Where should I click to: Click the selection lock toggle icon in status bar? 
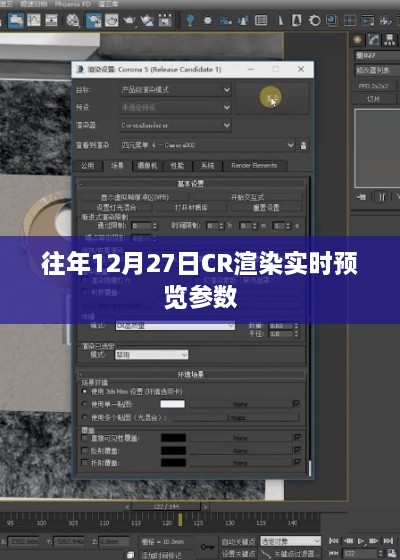tap(131, 555)
